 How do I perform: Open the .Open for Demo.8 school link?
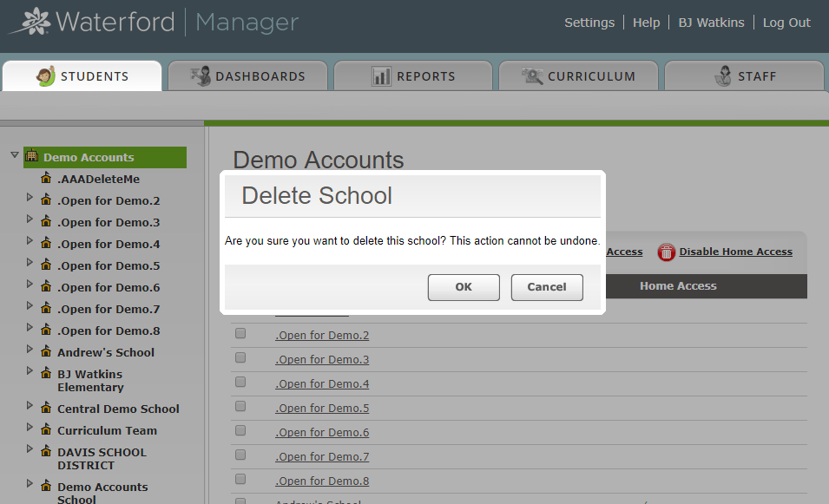[x=322, y=481]
